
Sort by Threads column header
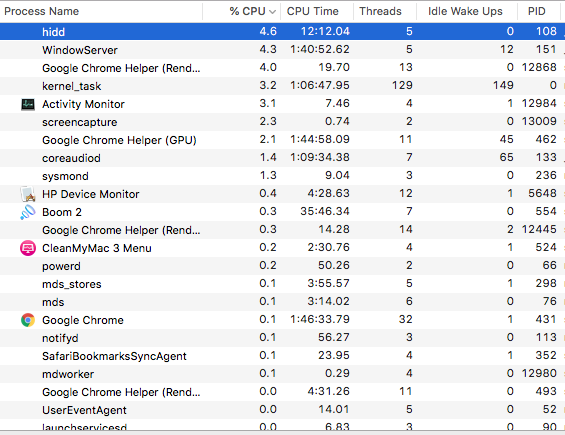tap(380, 11)
